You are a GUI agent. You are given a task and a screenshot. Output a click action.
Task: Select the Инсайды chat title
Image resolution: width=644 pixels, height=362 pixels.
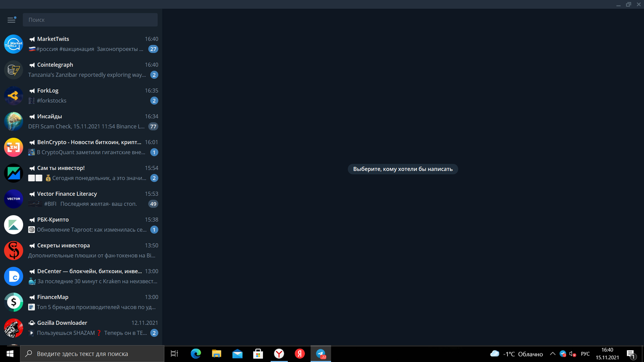coord(49,116)
